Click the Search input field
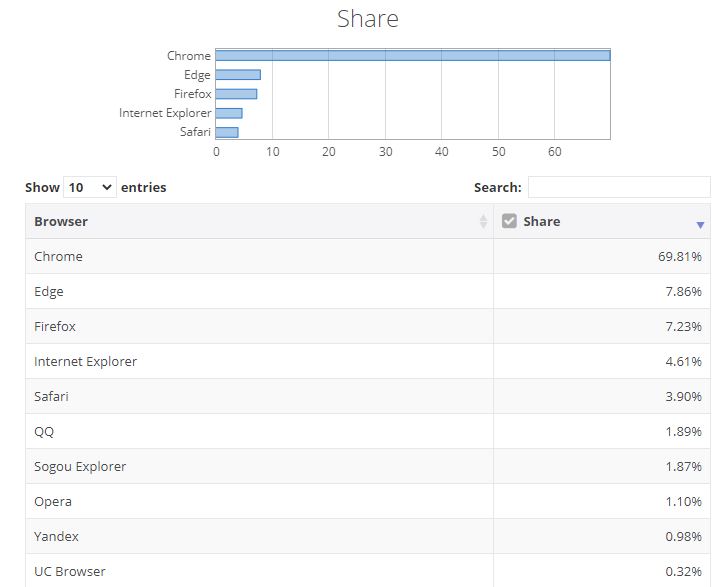 618,187
